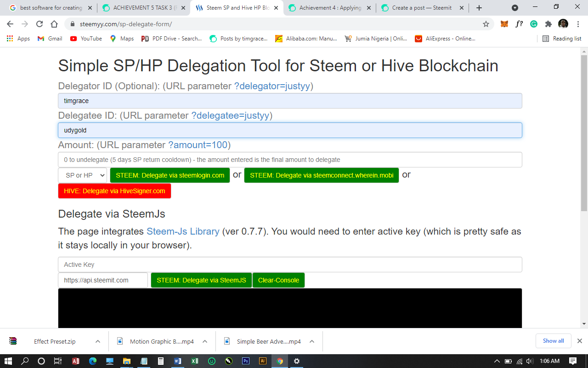Open Windows Settings from the taskbar
The width and height of the screenshot is (588, 368).
[296, 361]
